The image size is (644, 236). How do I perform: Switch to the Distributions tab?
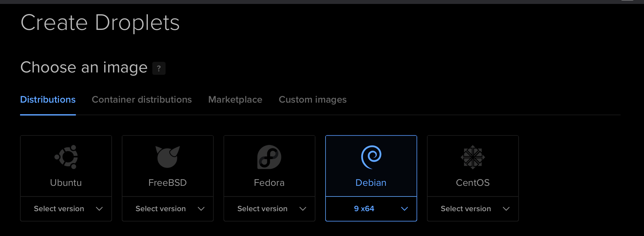(x=48, y=100)
